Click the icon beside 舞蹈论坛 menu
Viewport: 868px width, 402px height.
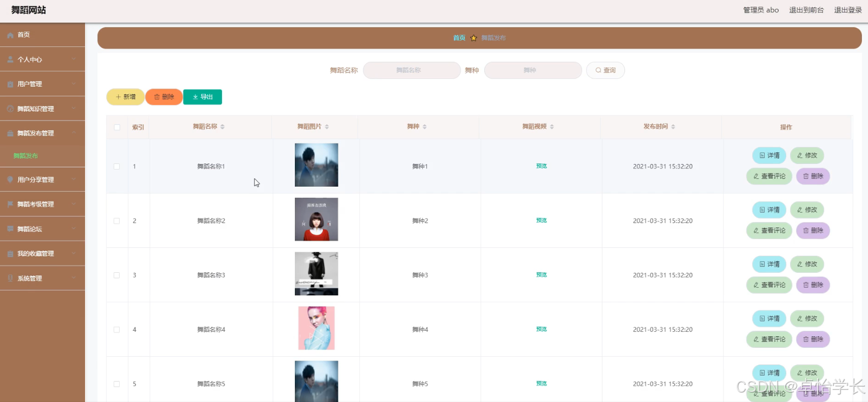10,229
